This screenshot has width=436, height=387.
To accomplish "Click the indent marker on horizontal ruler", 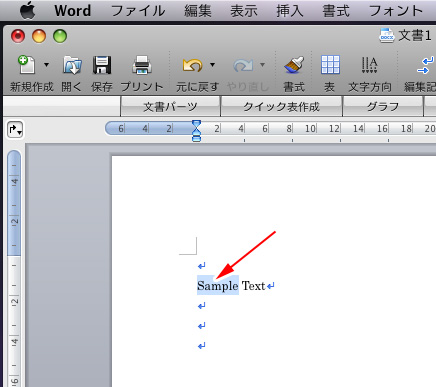I will [197, 131].
